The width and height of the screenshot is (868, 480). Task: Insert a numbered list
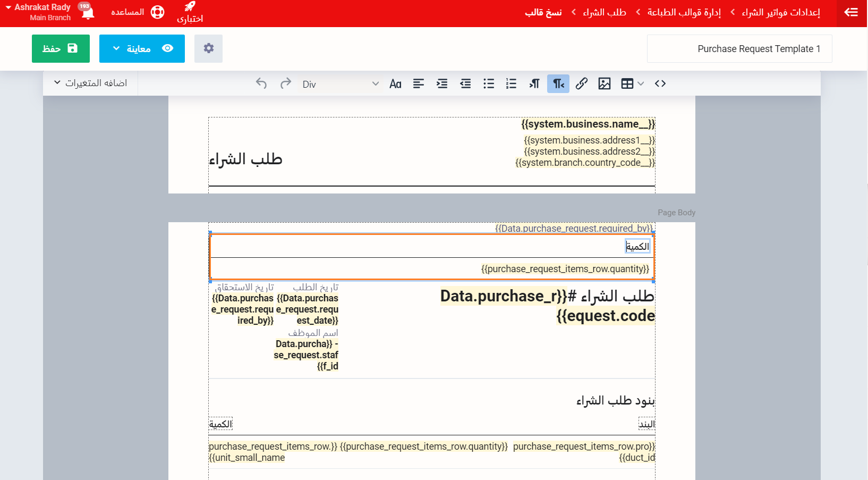tap(511, 83)
